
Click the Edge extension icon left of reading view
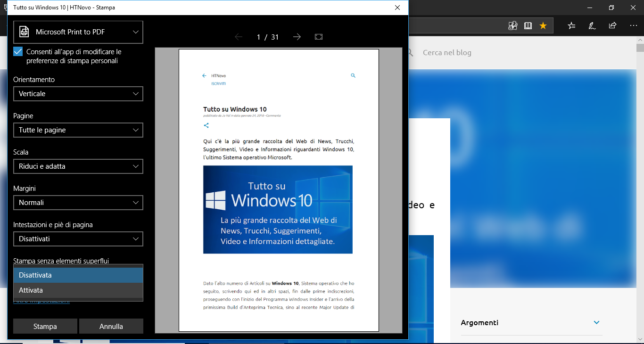(x=513, y=25)
